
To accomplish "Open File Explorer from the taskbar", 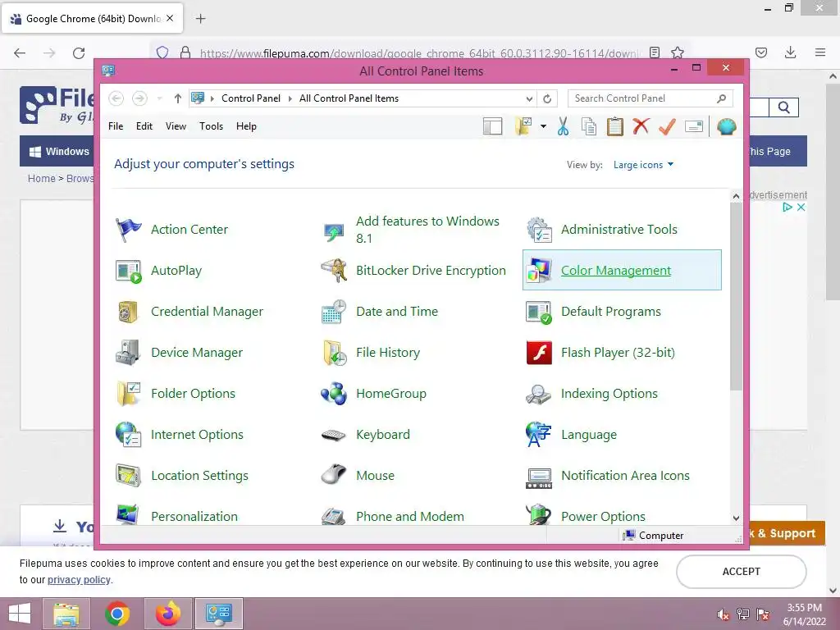I will click(x=67, y=614).
